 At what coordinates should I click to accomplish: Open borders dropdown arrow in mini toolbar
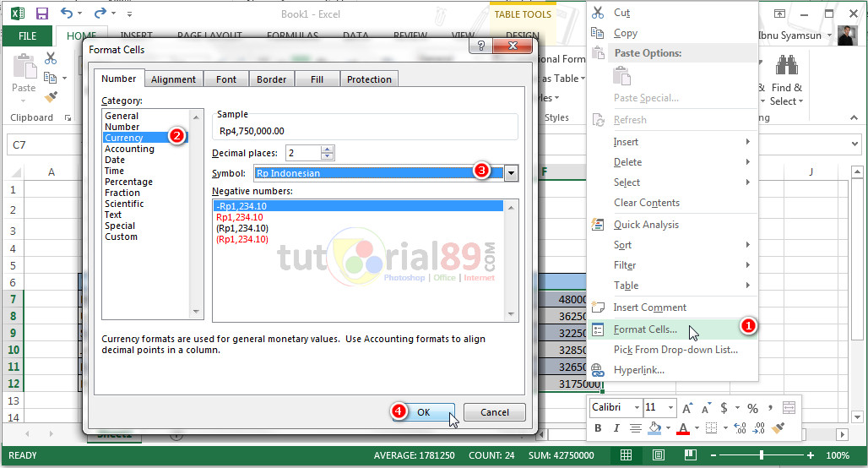pos(725,428)
